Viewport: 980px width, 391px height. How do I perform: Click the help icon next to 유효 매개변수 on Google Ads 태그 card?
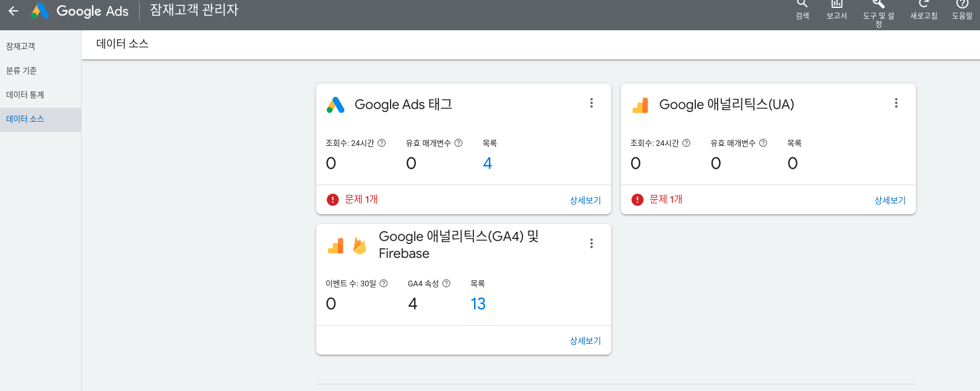(458, 143)
